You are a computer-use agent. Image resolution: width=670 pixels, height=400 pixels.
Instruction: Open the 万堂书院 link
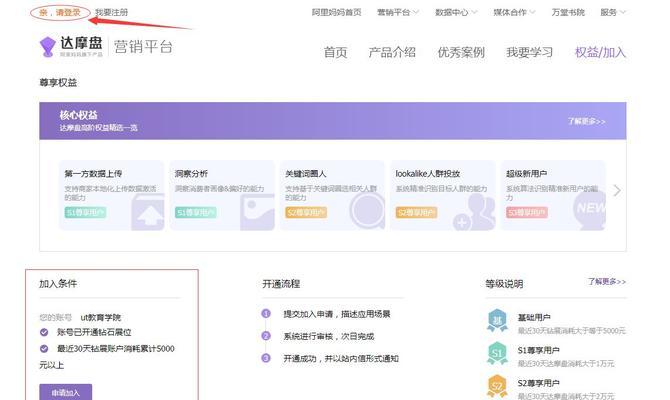[x=568, y=12]
